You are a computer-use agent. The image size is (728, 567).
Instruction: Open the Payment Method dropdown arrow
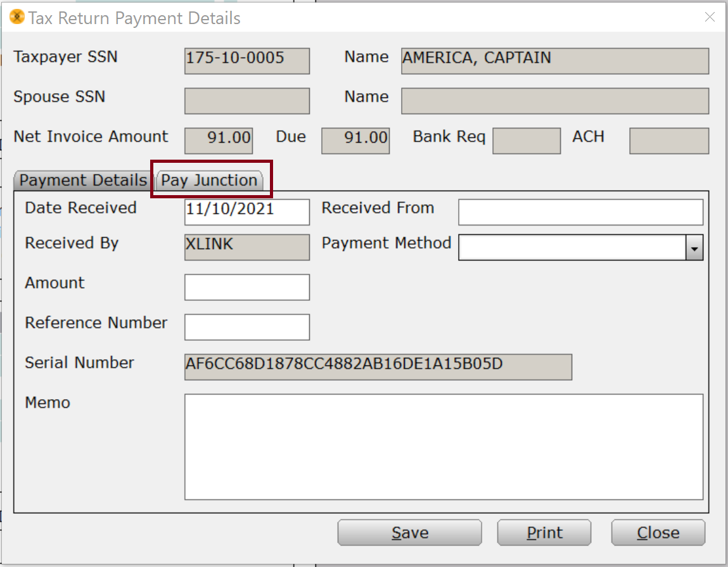click(x=694, y=248)
